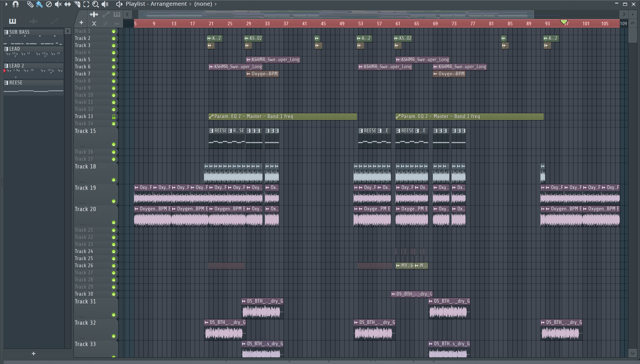
Task: Toggle the mute switch on Track 20
Action: (x=114, y=222)
